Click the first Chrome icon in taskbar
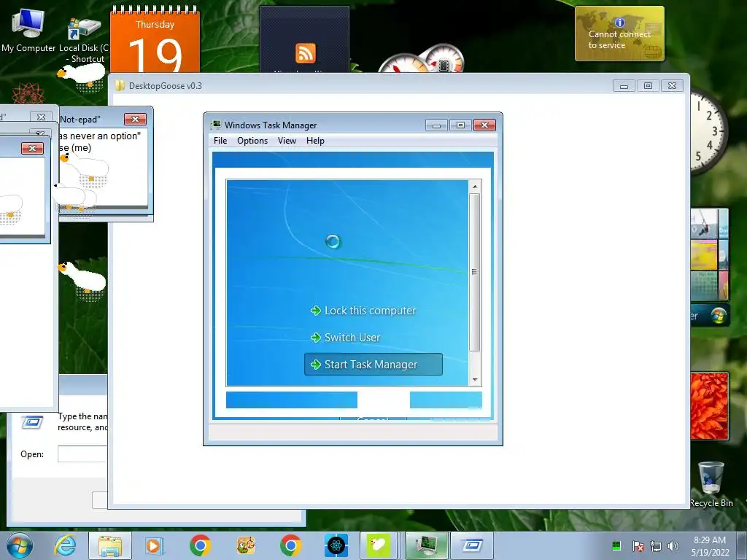Screen dimensions: 747x560 pyautogui.click(x=200, y=545)
